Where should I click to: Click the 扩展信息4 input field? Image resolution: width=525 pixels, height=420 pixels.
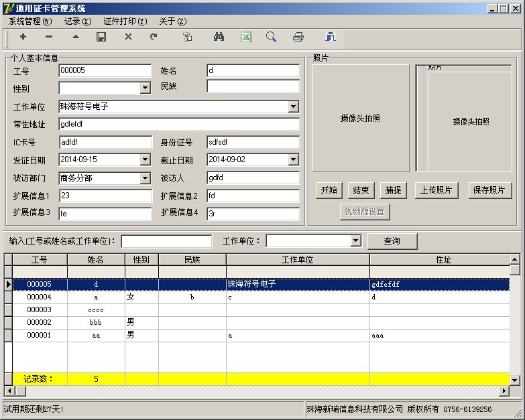[x=253, y=214]
